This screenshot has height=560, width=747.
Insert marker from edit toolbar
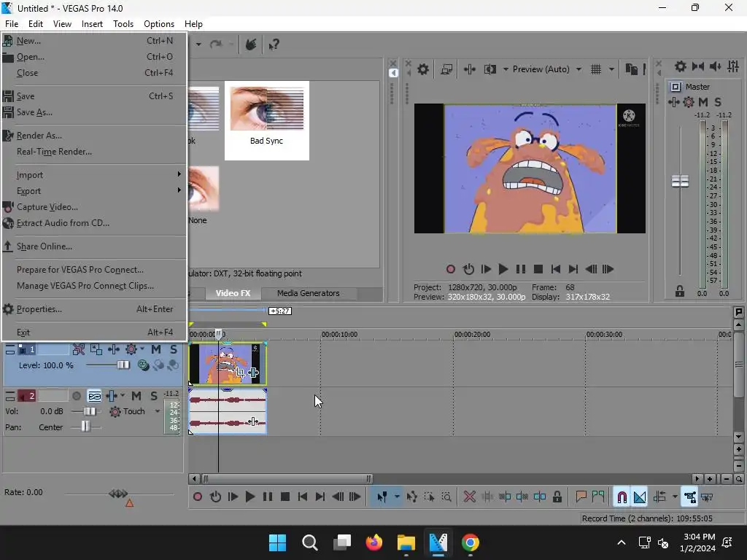point(581,497)
